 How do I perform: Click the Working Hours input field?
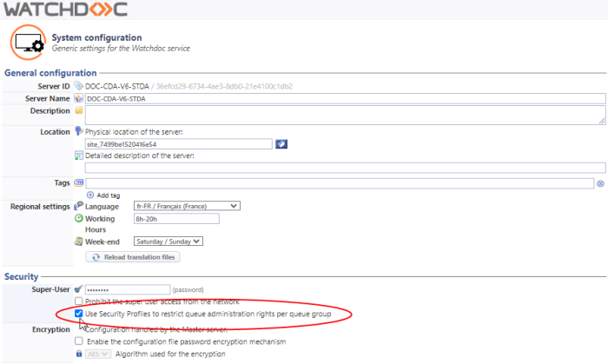point(175,219)
